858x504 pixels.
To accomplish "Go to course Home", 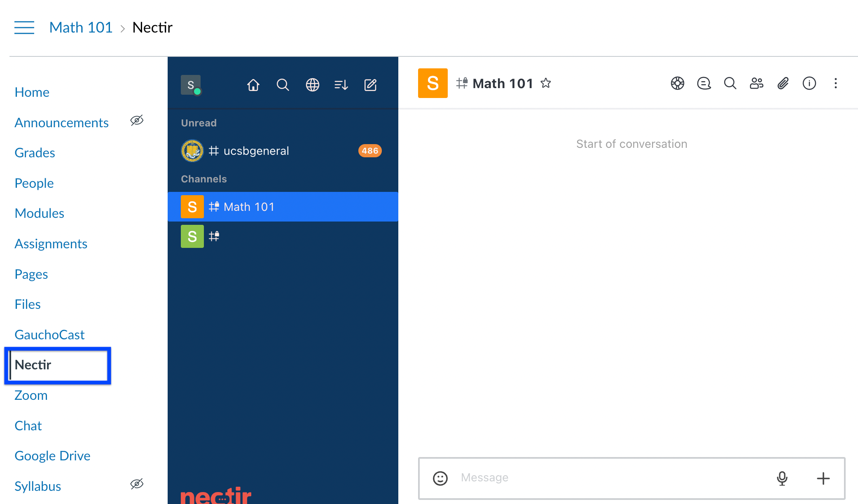I will click(x=32, y=92).
